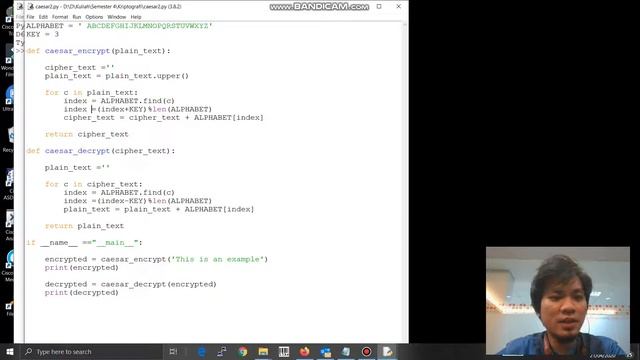Image resolution: width=640 pixels, height=360 pixels.
Task: Click the '(index-KEY)%len(ALPHABET)' line
Action: click(x=138, y=201)
